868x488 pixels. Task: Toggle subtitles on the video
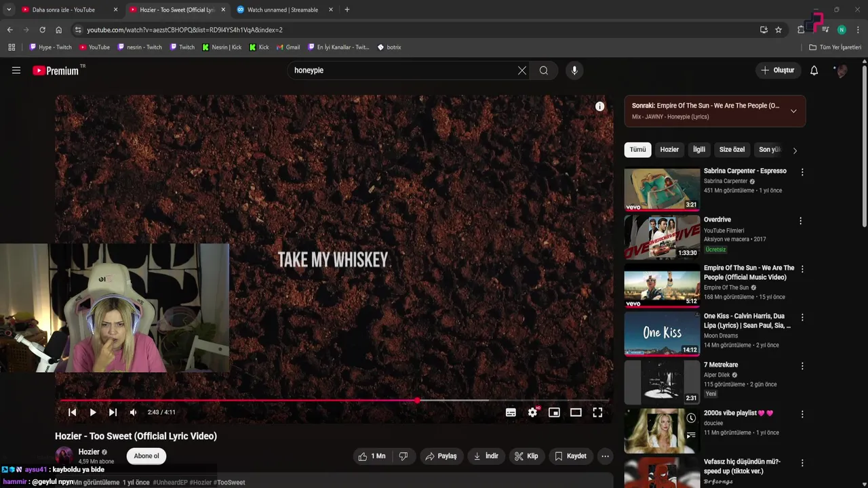(x=511, y=412)
